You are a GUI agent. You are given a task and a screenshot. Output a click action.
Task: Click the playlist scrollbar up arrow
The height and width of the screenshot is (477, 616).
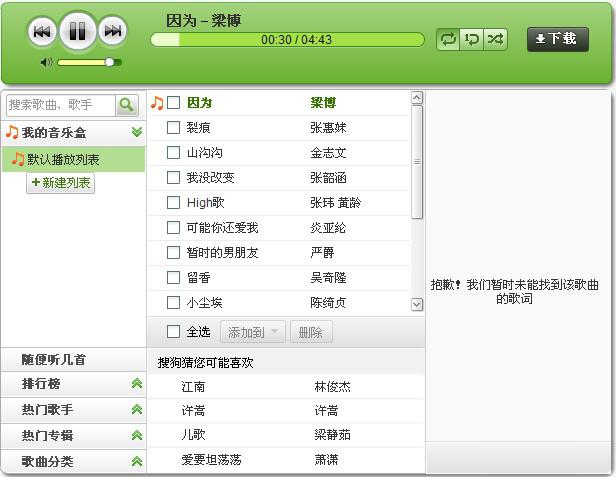(417, 97)
